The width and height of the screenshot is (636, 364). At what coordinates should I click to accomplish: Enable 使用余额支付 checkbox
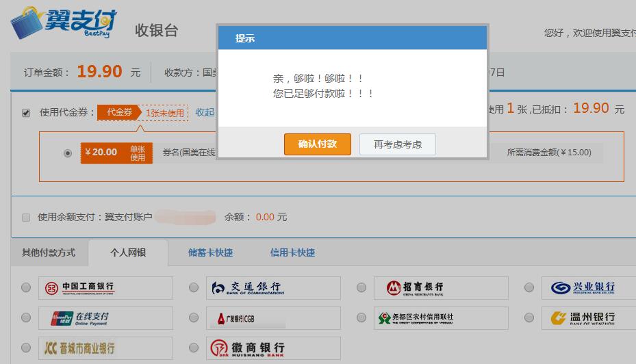[x=26, y=218]
